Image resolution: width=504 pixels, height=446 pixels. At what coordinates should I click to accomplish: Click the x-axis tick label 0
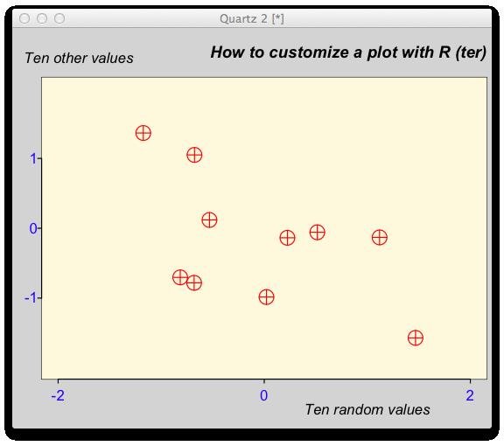point(264,395)
